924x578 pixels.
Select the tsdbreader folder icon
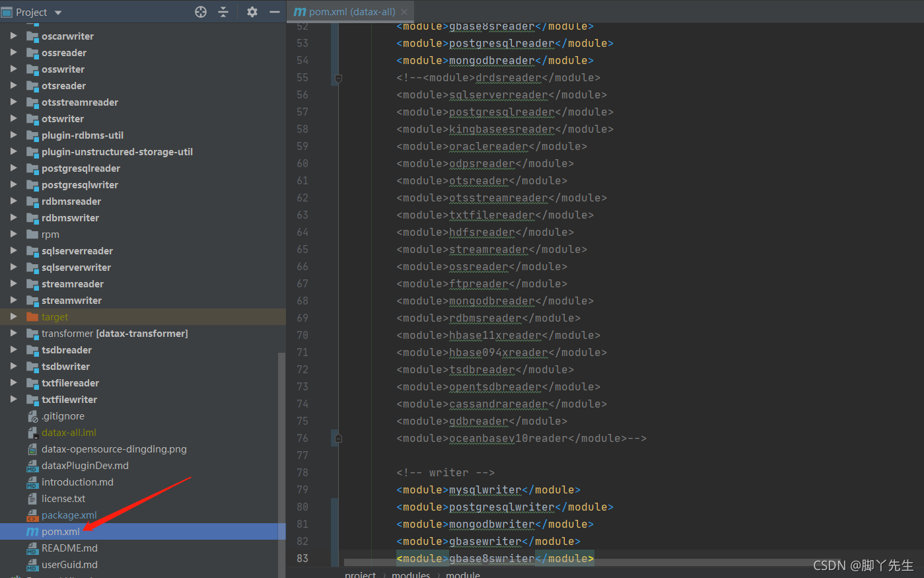pyautogui.click(x=32, y=350)
